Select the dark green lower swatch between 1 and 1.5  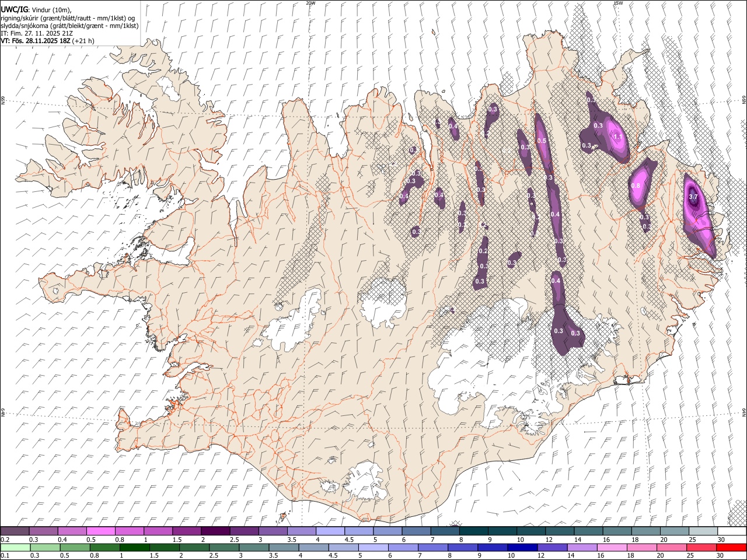click(x=134, y=547)
